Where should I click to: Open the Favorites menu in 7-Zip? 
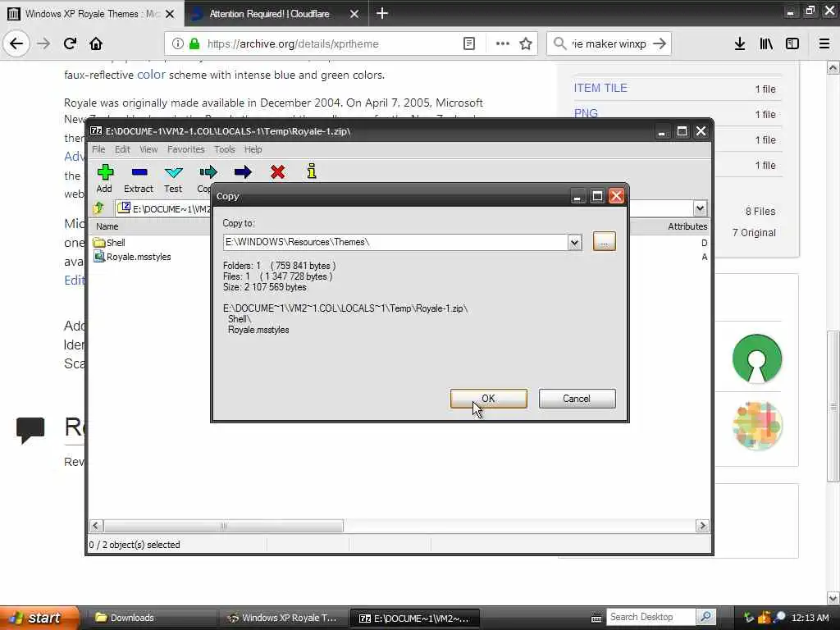pyautogui.click(x=185, y=149)
